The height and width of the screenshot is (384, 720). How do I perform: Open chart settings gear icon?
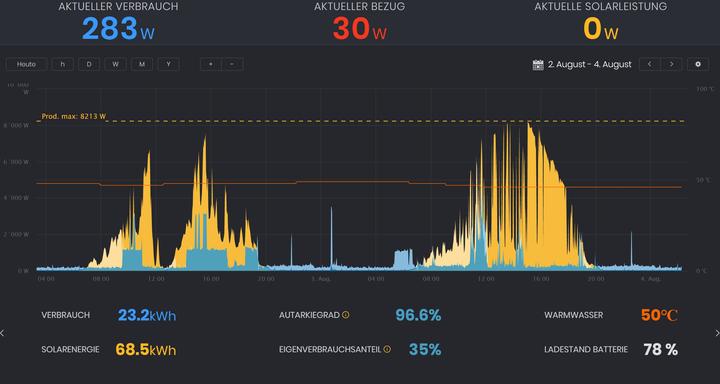698,64
